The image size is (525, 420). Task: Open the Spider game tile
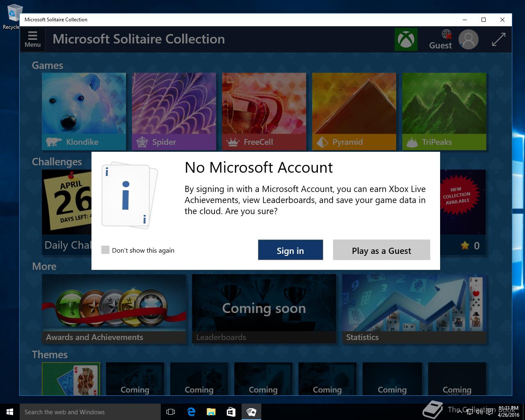coord(174,112)
